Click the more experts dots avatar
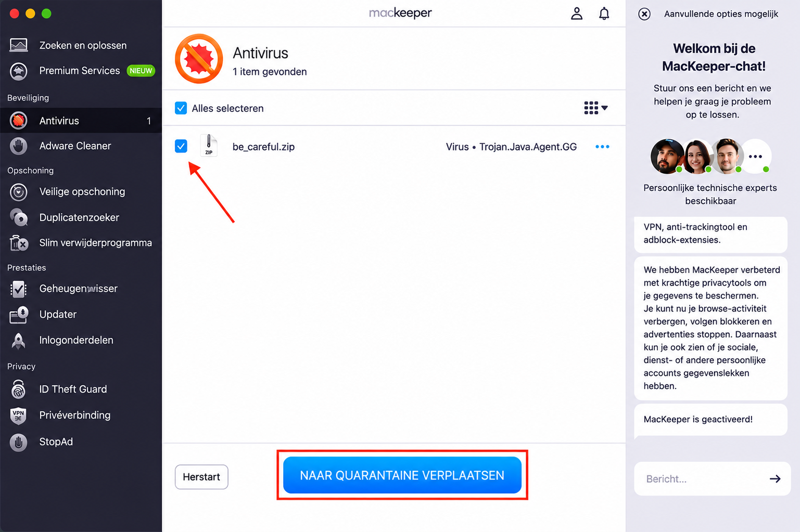800x532 pixels. point(756,156)
